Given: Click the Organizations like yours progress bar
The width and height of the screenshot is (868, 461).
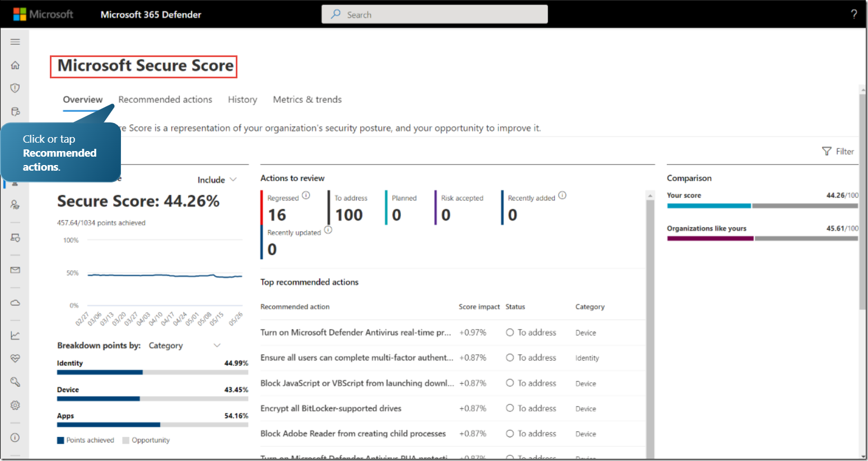Looking at the screenshot, I should click(x=762, y=238).
